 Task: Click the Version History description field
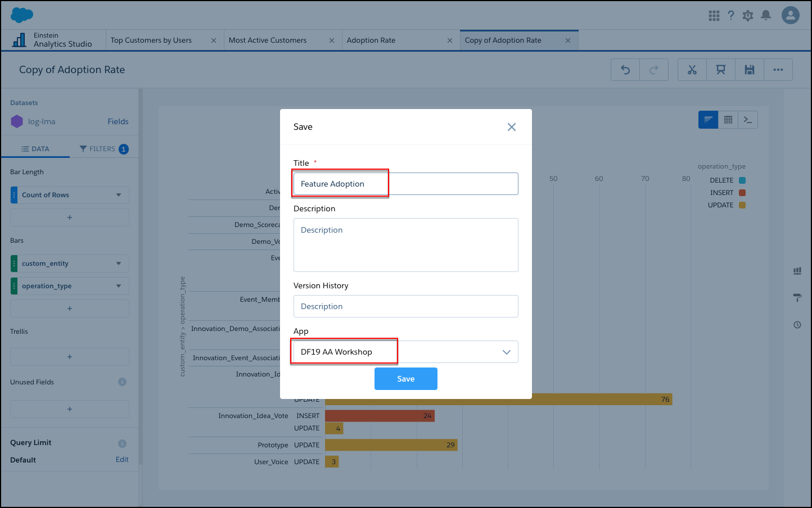pos(405,306)
